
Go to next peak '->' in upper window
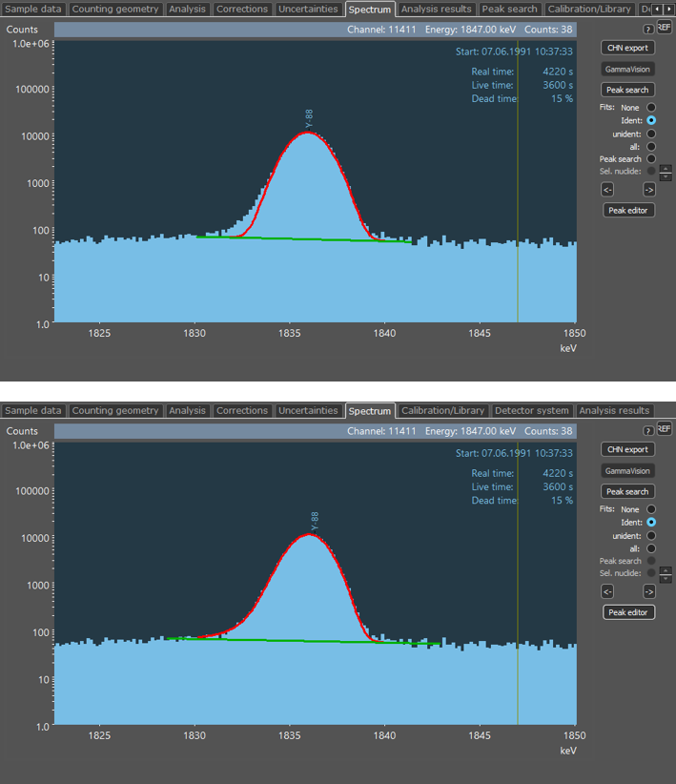(x=648, y=189)
